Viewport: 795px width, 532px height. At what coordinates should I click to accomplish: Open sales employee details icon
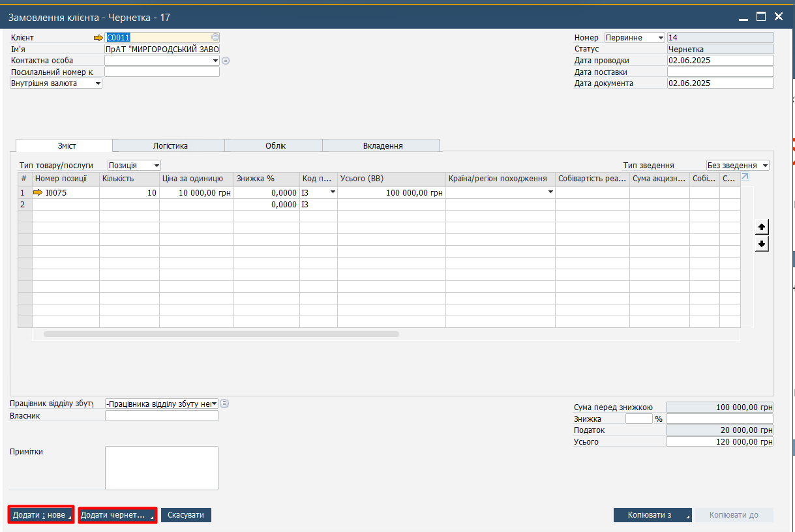(x=224, y=404)
